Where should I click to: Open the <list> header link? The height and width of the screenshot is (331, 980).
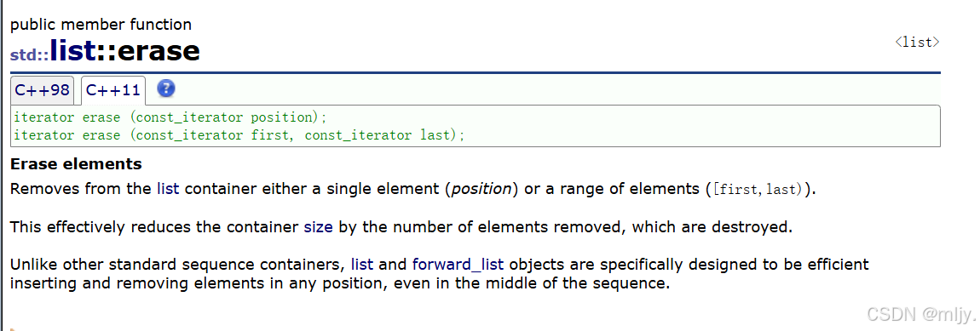(917, 43)
